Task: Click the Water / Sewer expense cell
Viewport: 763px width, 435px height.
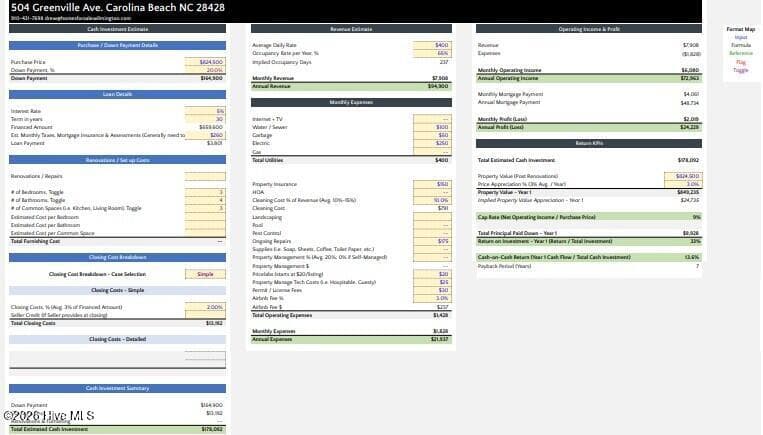Action: coord(432,127)
